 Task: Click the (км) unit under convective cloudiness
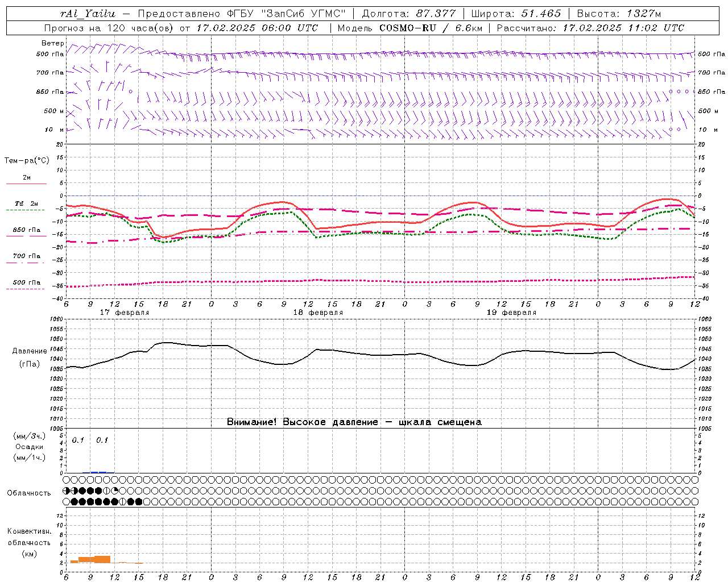pos(30,554)
